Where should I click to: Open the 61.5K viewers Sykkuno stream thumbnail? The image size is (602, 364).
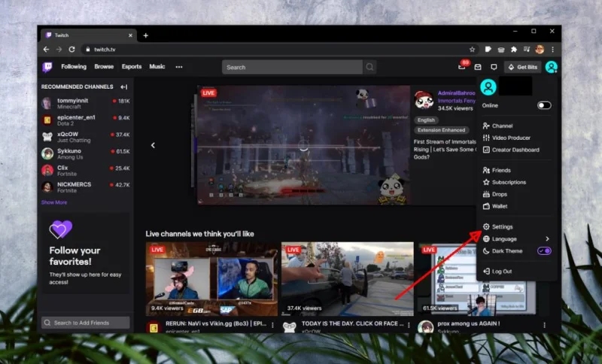477,279
